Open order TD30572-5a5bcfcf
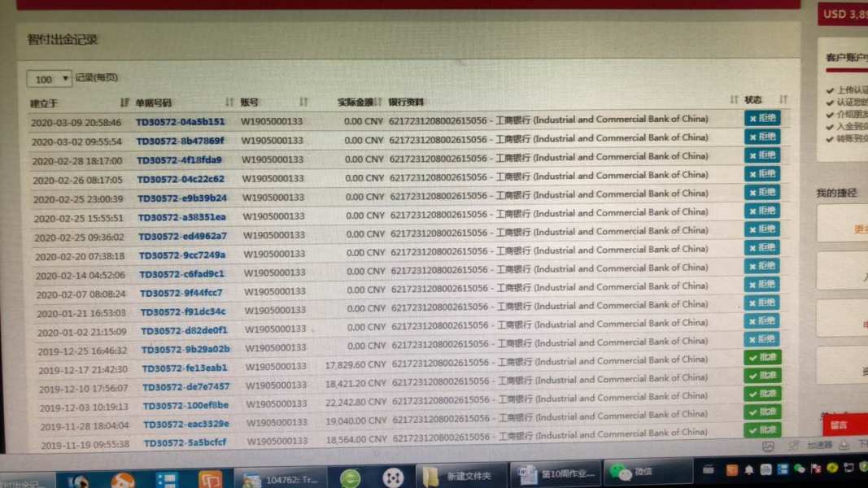This screenshot has height=488, width=868. click(185, 442)
